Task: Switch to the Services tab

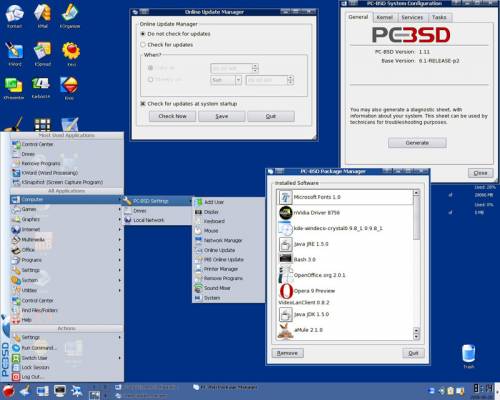Action: pyautogui.click(x=412, y=17)
